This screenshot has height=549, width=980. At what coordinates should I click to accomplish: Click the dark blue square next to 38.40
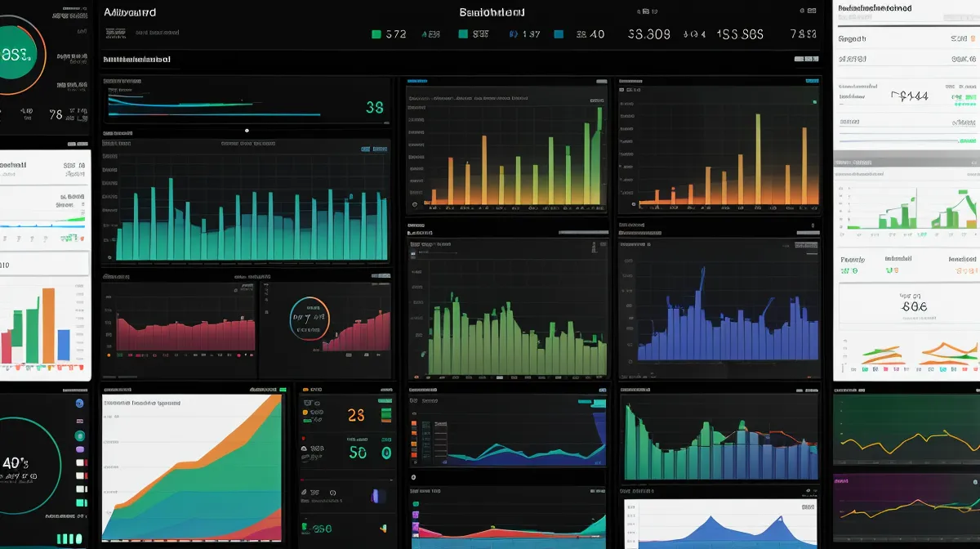tap(559, 34)
